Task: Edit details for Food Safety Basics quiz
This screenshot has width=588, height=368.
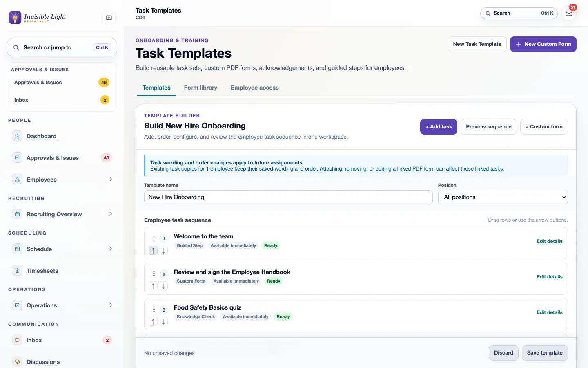Action: 549,312
